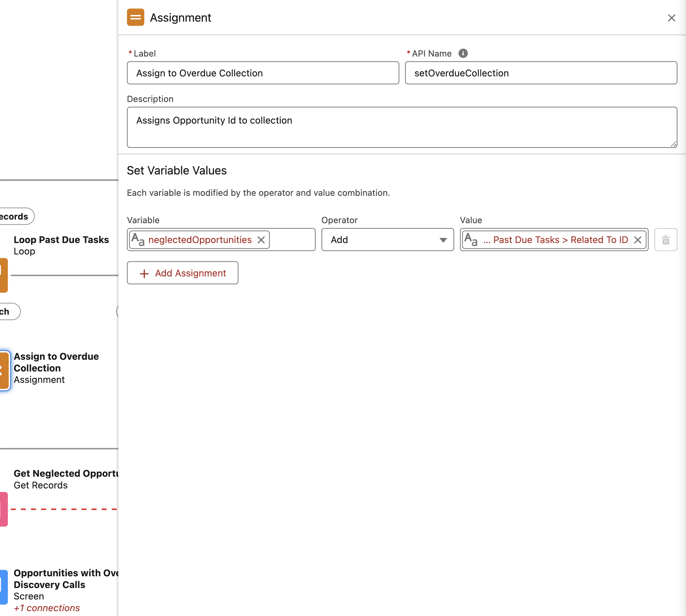
Task: Click into the Description text area
Action: tap(402, 127)
